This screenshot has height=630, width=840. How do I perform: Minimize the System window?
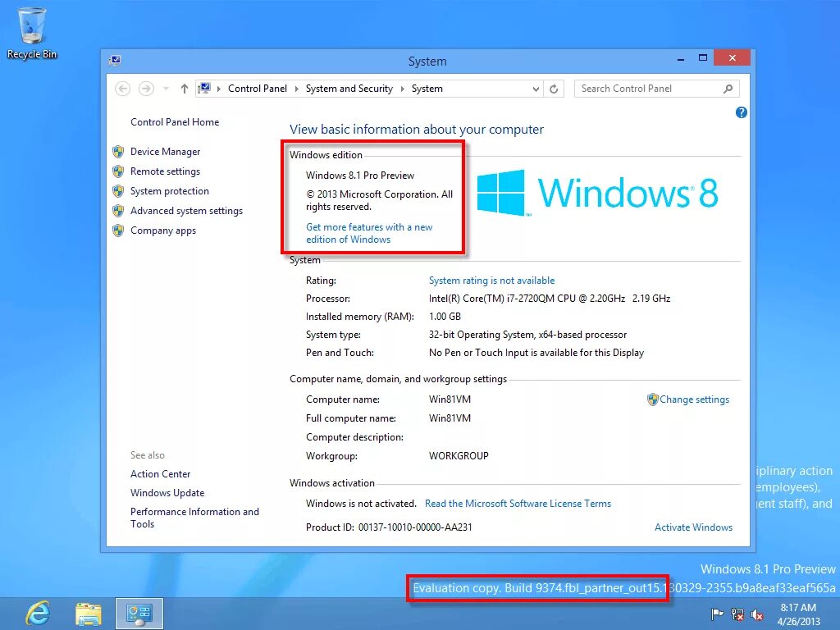coord(680,59)
